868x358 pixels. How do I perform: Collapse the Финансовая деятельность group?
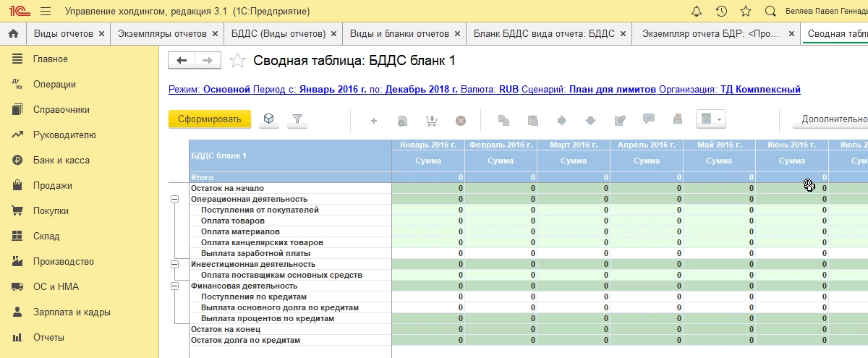(x=174, y=286)
